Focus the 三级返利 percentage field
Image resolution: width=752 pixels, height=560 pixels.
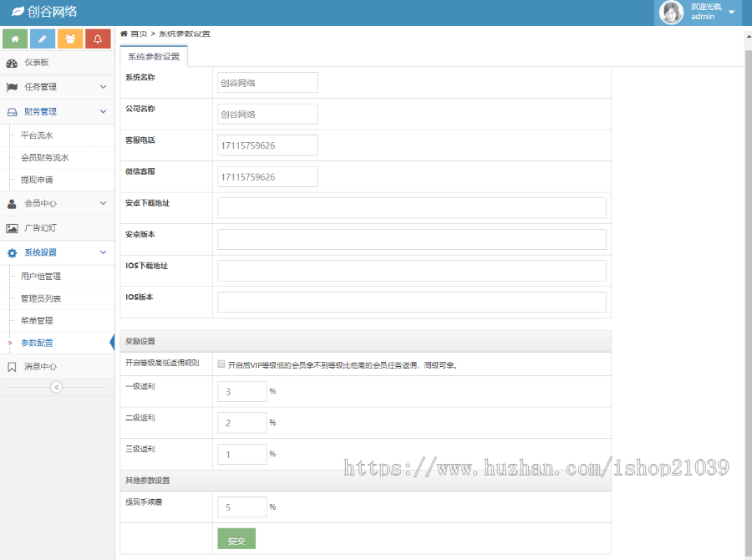click(242, 454)
